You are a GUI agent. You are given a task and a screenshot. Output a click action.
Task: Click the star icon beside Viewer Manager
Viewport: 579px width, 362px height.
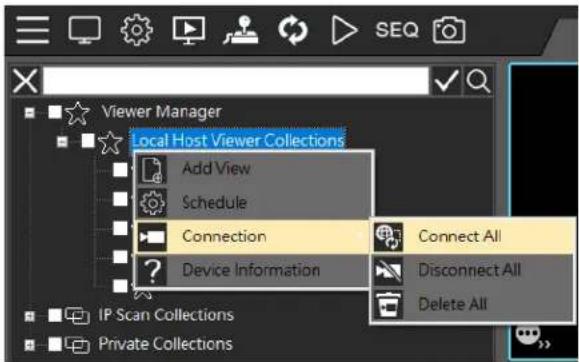point(77,113)
